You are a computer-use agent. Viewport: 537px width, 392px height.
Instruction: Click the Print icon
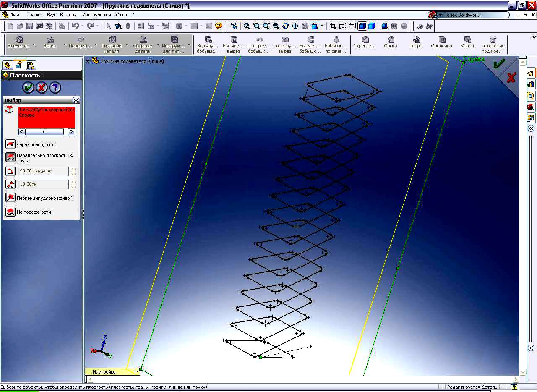[x=62, y=26]
